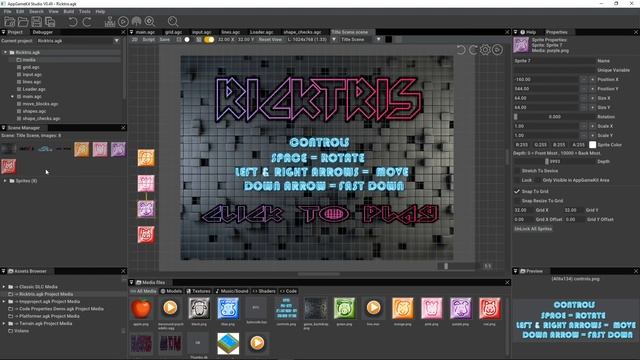640x360 pixels.
Task: Click the save file toolbar icon
Action: pyautogui.click(x=37, y=22)
